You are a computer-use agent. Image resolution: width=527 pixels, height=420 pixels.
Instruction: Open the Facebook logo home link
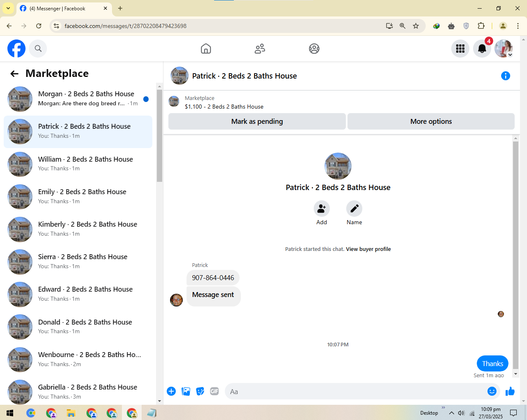[16, 49]
